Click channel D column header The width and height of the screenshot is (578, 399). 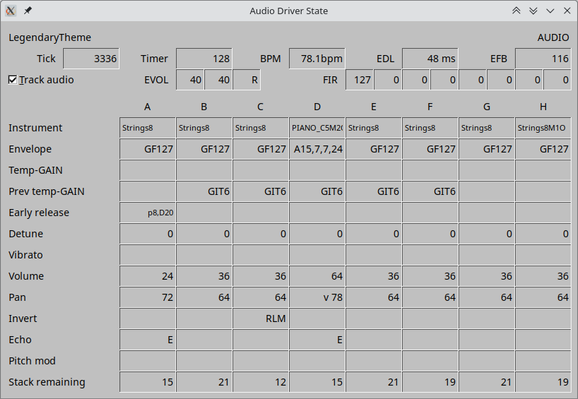(x=317, y=107)
